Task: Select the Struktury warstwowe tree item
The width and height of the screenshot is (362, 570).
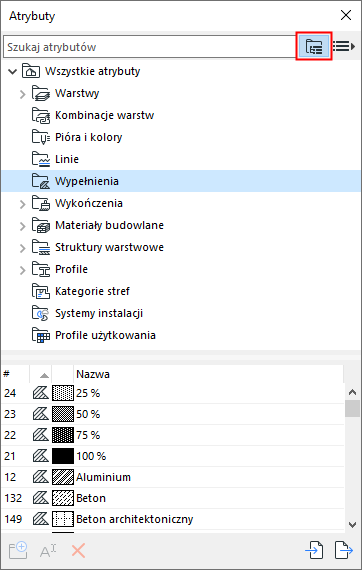Action: point(109,247)
